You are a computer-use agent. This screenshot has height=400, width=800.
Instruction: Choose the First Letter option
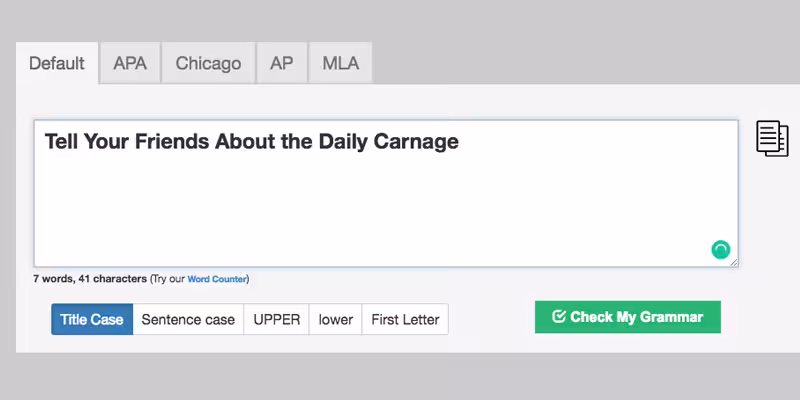(x=405, y=320)
